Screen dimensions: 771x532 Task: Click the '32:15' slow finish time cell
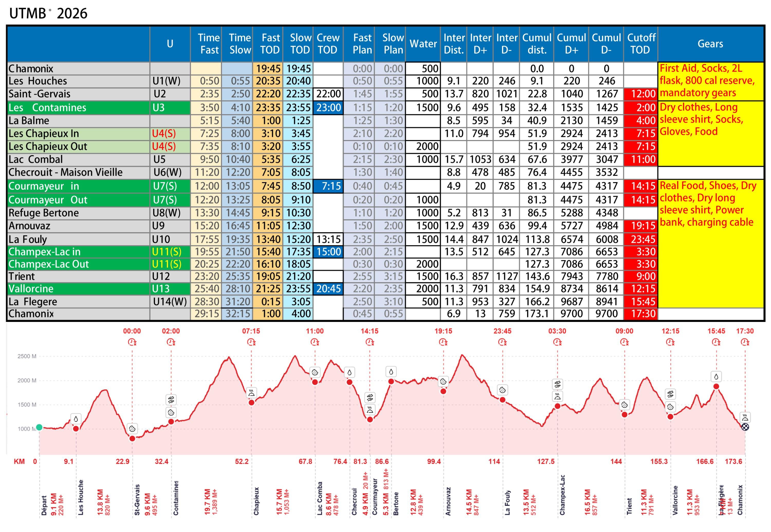tap(238, 314)
